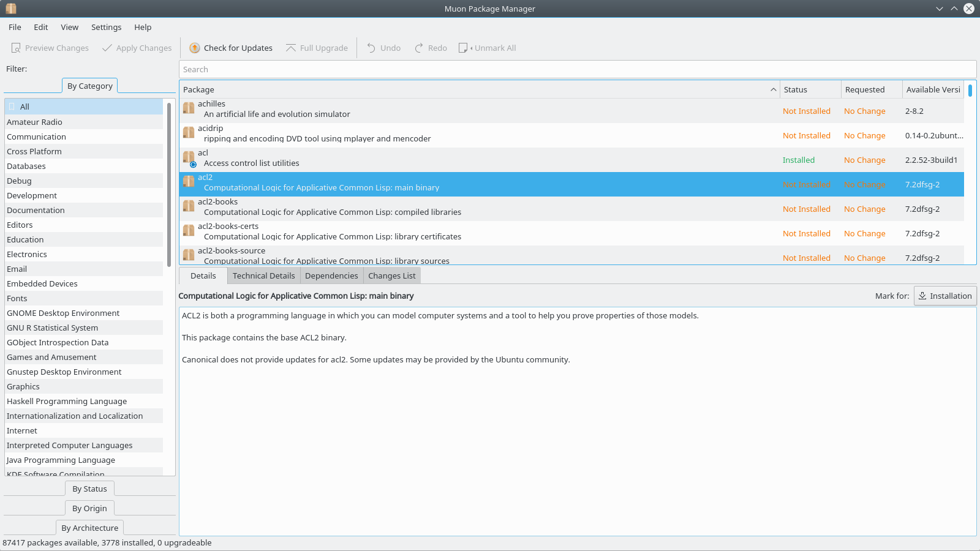The width and height of the screenshot is (980, 551).
Task: Switch to the Technical Details tab
Action: click(x=263, y=275)
